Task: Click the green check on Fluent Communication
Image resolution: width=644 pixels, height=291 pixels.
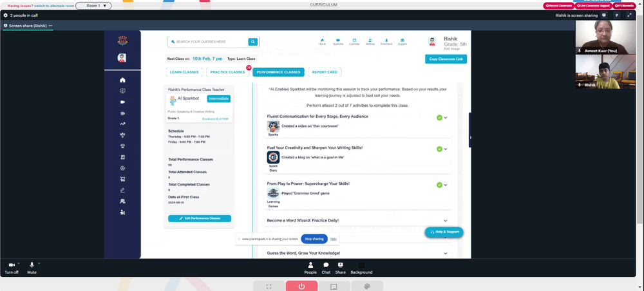Action: tap(439, 118)
